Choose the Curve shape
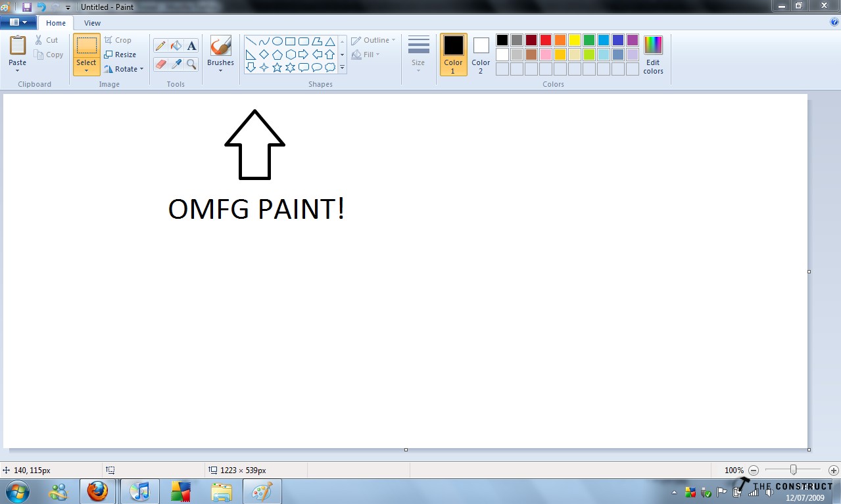Screen dimensions: 841x504 264,41
